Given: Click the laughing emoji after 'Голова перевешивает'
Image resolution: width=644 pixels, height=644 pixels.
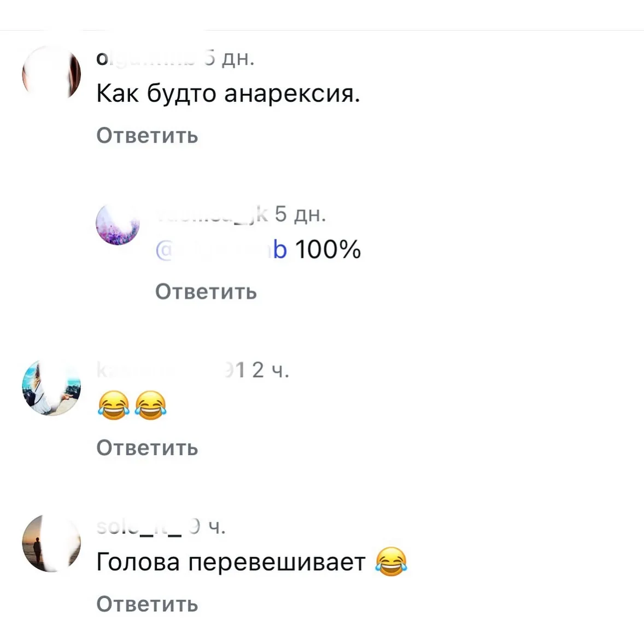Looking at the screenshot, I should pos(391,561).
